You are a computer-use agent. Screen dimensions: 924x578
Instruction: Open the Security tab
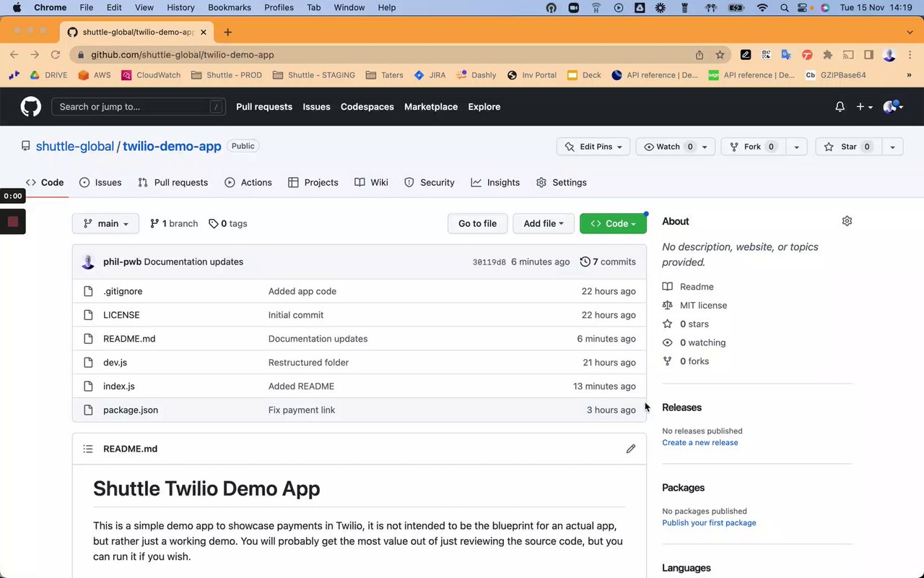pos(430,183)
